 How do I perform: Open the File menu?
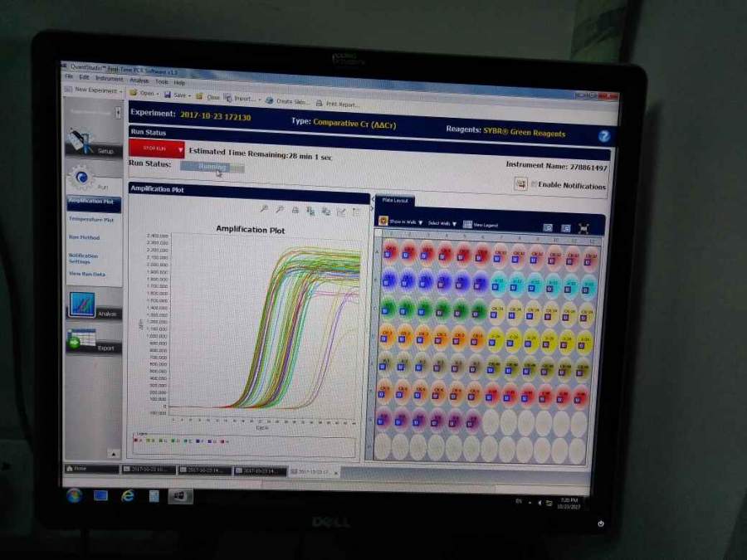[x=70, y=76]
